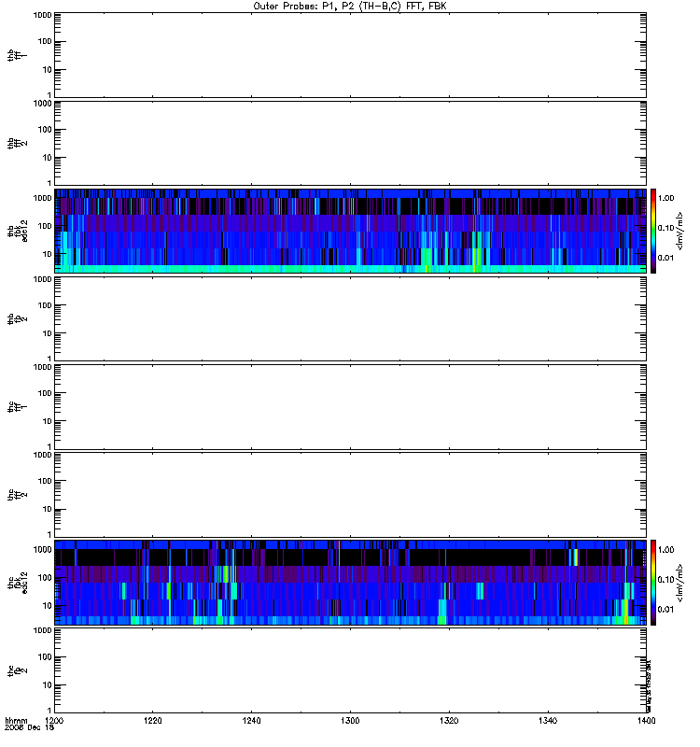Image resolution: width=700 pixels, height=747 pixels.
Task: Click the thc fbk color bar
Action: tap(653, 583)
